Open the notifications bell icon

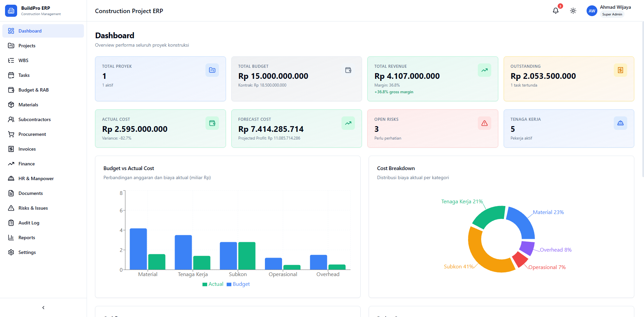click(x=555, y=11)
